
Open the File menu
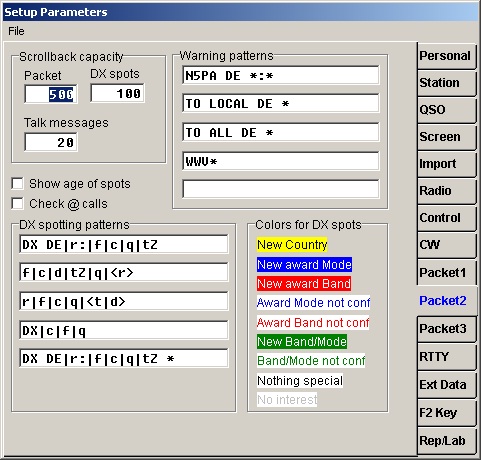coord(16,31)
